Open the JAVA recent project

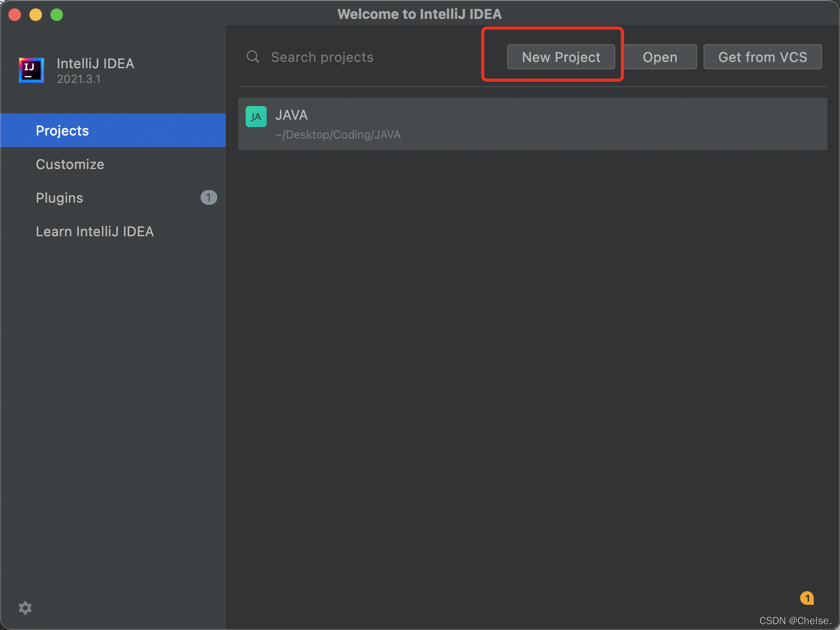coord(532,124)
